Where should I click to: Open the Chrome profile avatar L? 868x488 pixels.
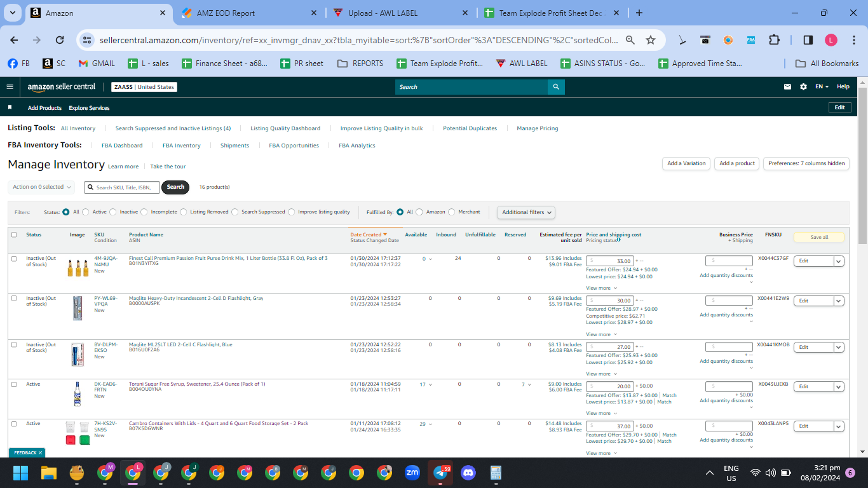(x=831, y=40)
